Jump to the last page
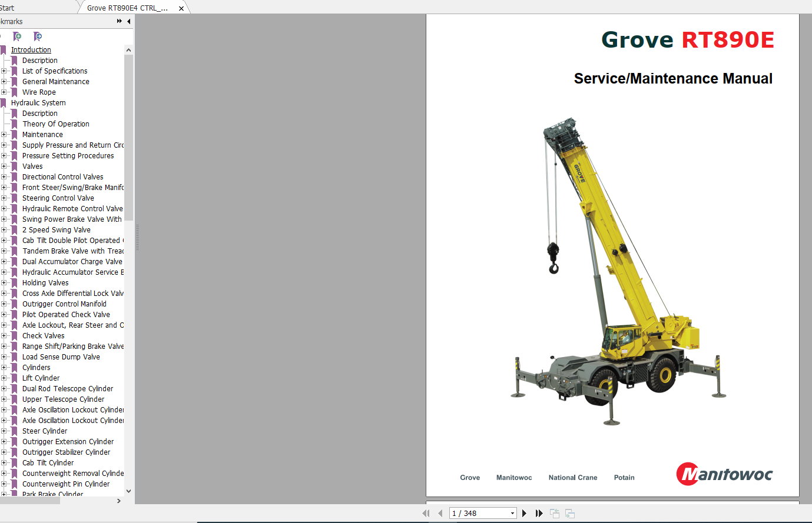 pyautogui.click(x=539, y=514)
